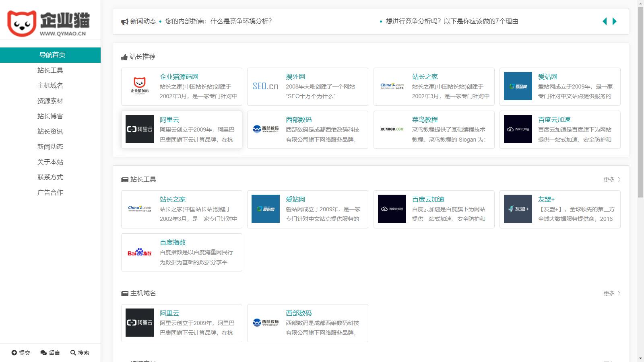Open 联系方式 sidebar menu item
Viewport: 644px width, 362px height.
click(x=50, y=177)
